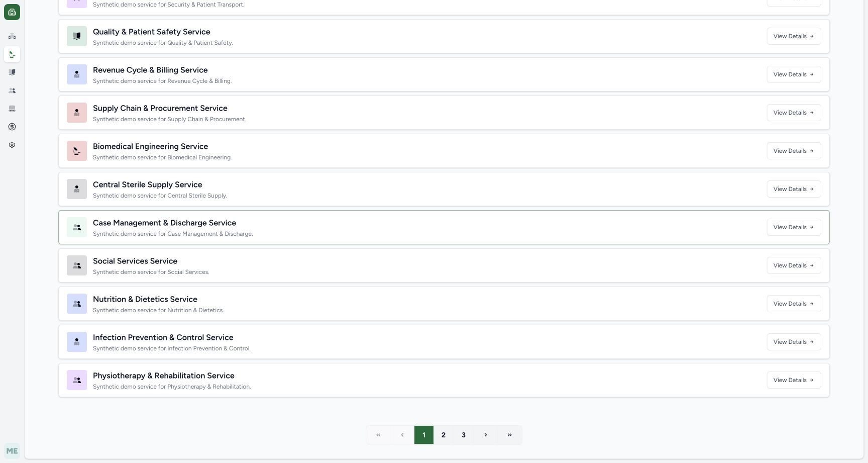Click the Biomedical Engineering Service title
Viewport: 868px width, 463px height.
pos(150,146)
